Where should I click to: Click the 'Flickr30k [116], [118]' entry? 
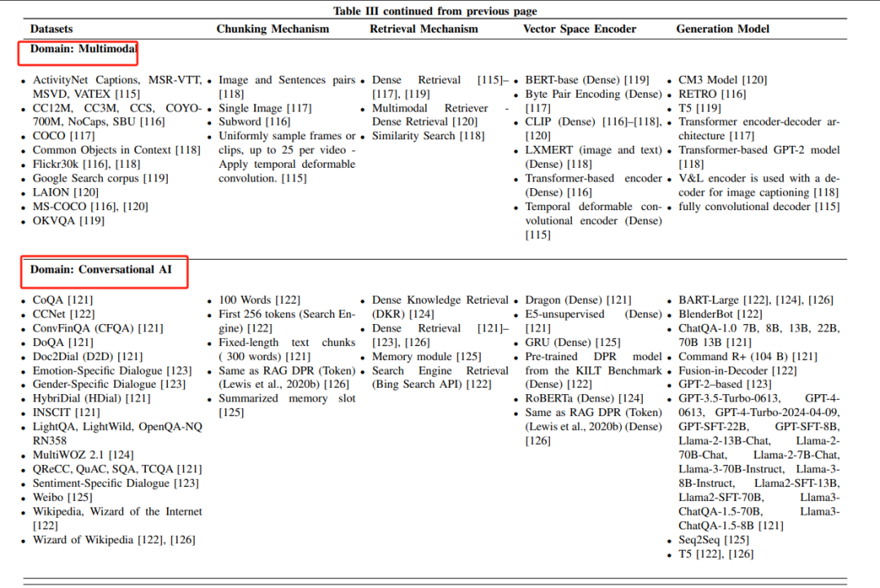point(86,164)
